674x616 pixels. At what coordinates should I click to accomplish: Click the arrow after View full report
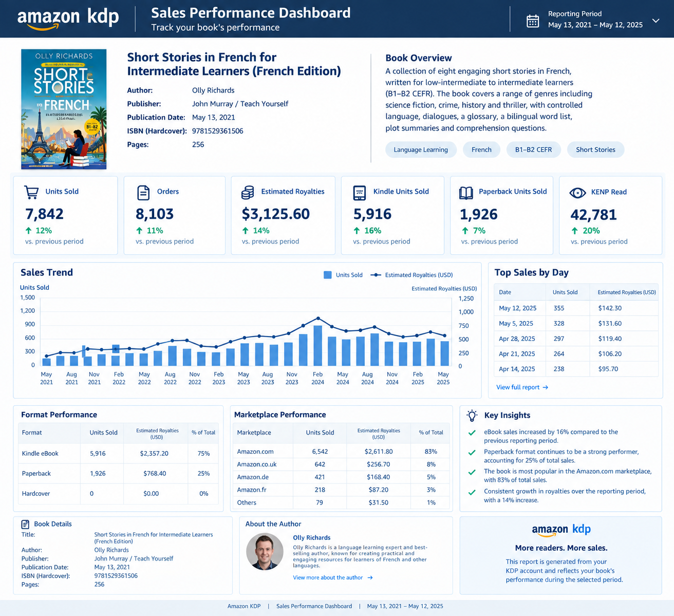pyautogui.click(x=546, y=387)
